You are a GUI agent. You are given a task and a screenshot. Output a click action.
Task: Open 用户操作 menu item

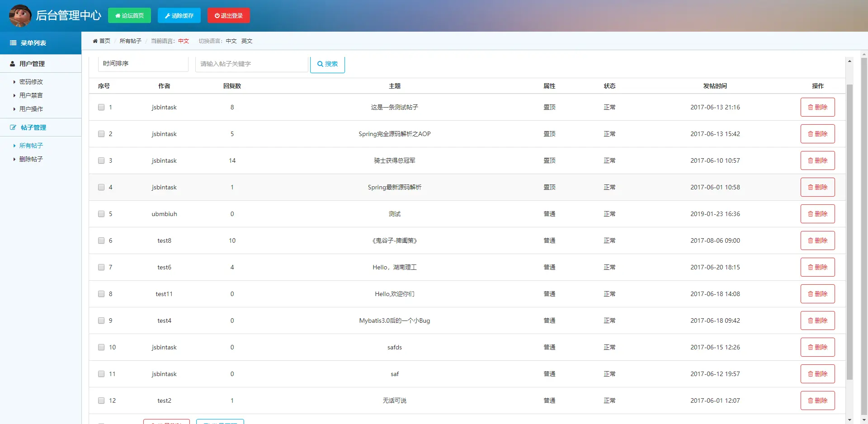[31, 109]
